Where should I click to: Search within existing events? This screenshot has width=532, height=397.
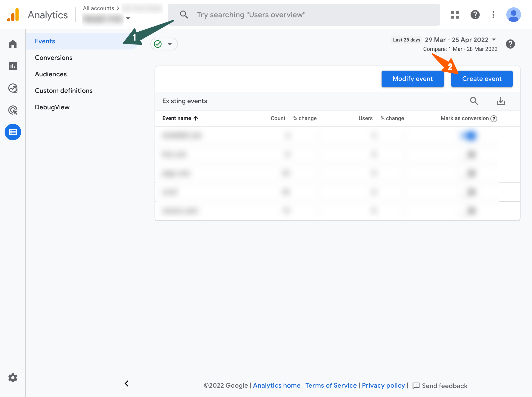(474, 101)
